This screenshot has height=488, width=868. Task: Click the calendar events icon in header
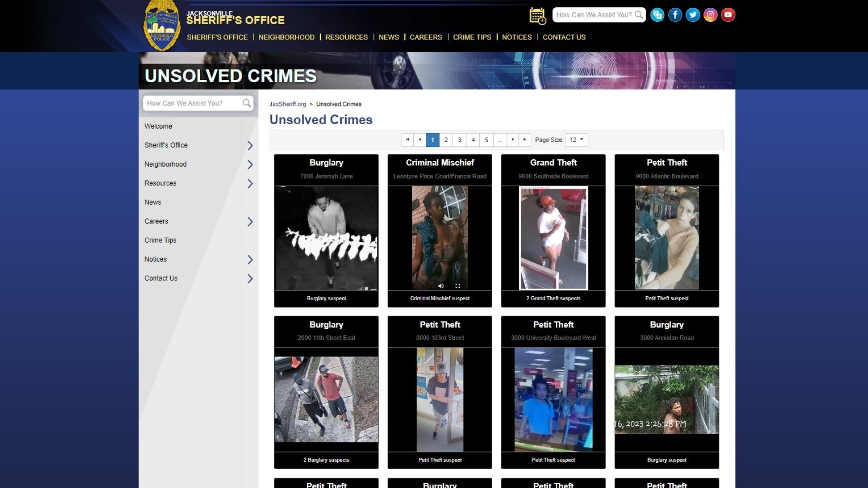537,16
